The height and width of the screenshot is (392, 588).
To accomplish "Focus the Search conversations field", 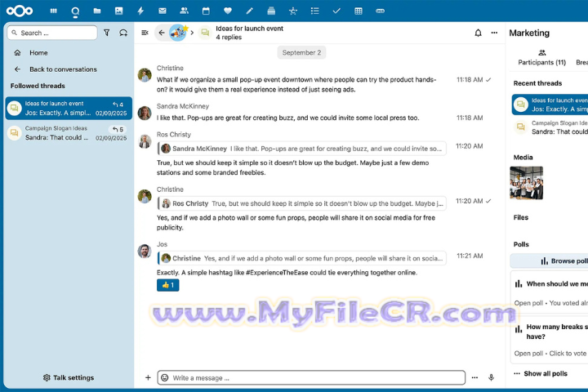I will point(52,33).
